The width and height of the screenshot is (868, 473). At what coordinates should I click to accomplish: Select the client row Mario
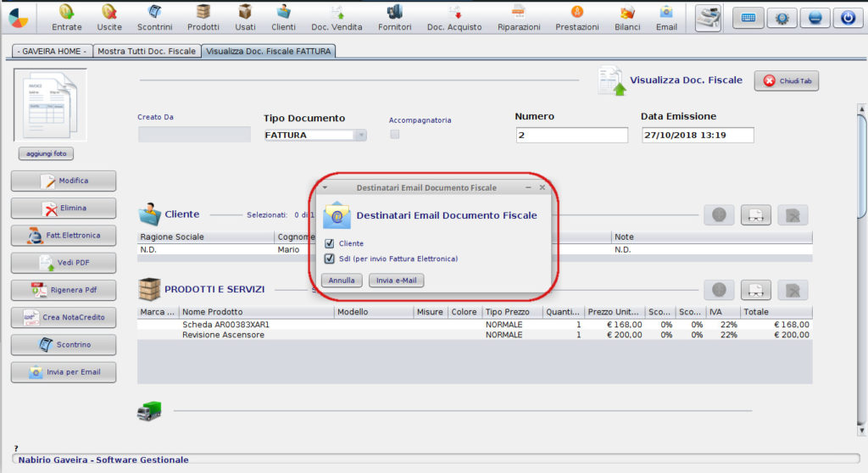coord(475,250)
